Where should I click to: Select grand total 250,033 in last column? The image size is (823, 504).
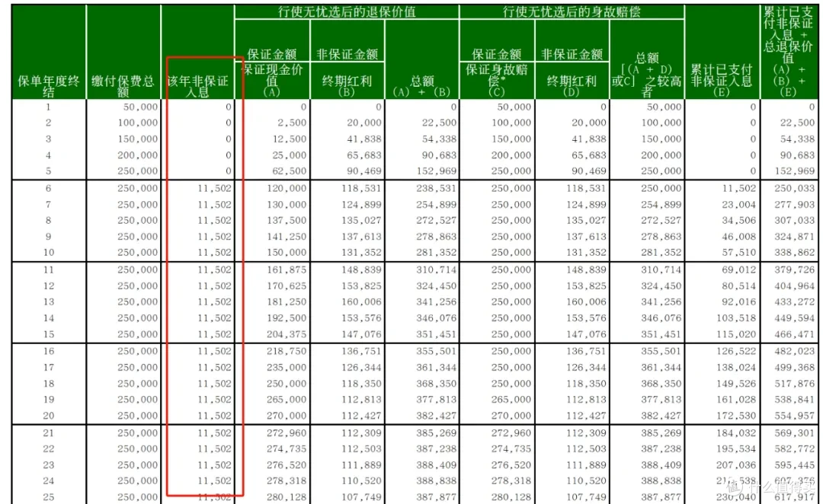click(x=795, y=188)
